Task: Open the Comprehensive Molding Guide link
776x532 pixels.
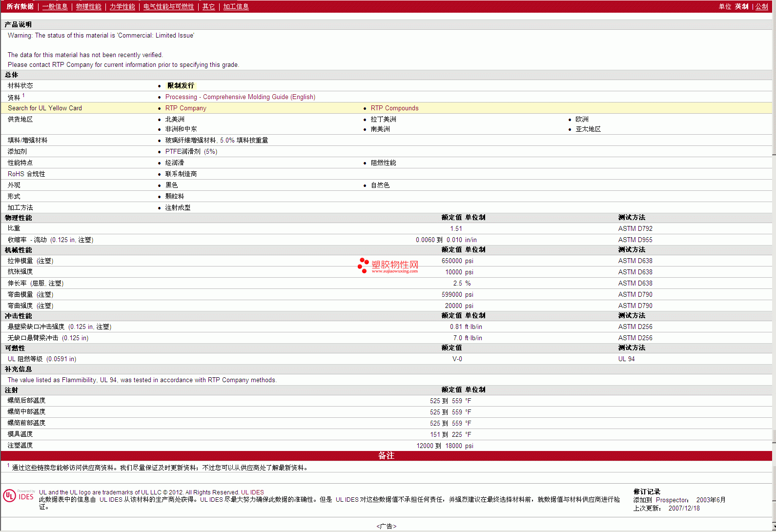Action: pos(240,97)
